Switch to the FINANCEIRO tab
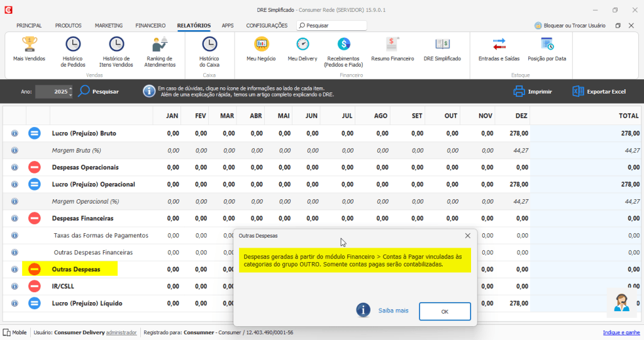This screenshot has height=340, width=644. (150, 26)
